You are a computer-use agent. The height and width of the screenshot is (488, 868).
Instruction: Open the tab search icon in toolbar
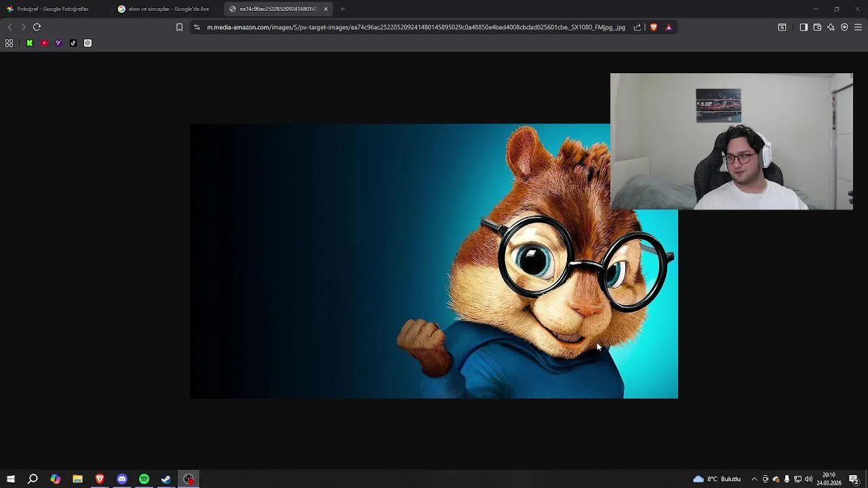pyautogui.click(x=782, y=27)
